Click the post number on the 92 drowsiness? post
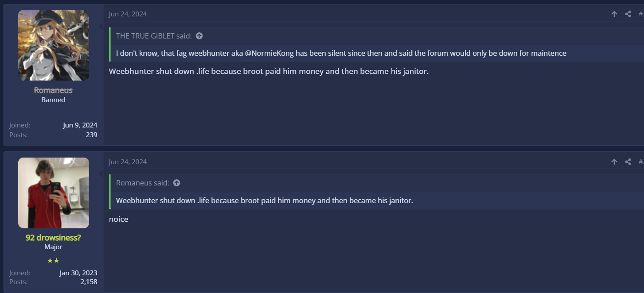The image size is (644, 293). 641,162
